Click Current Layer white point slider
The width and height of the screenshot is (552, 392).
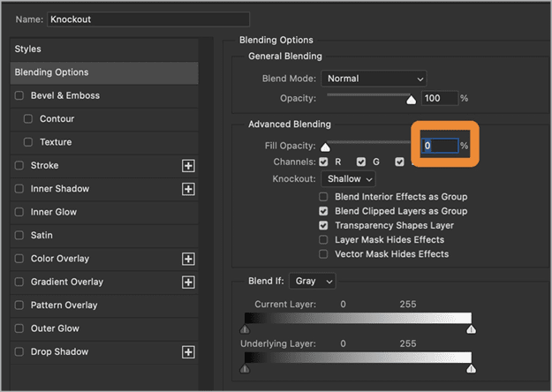[471, 329]
